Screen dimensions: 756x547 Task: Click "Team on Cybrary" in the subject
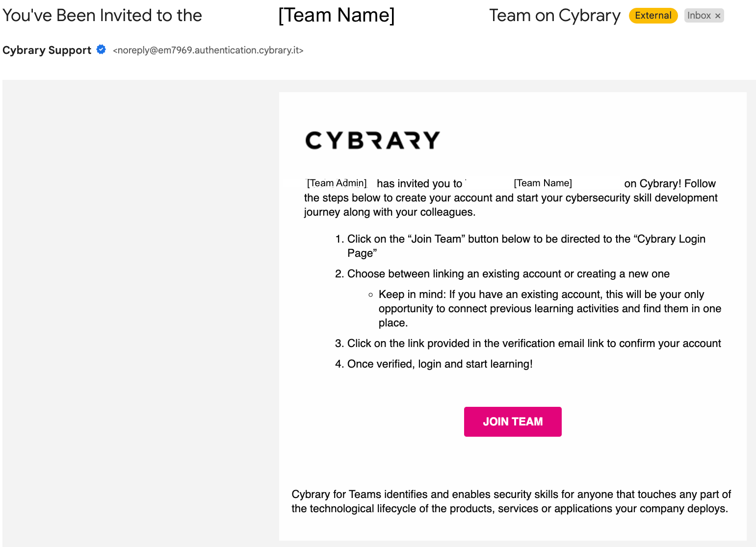coord(554,16)
